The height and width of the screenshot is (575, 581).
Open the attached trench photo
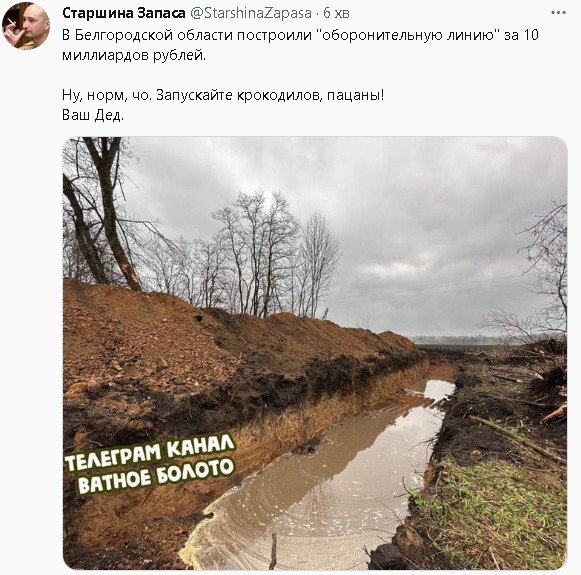point(315,353)
